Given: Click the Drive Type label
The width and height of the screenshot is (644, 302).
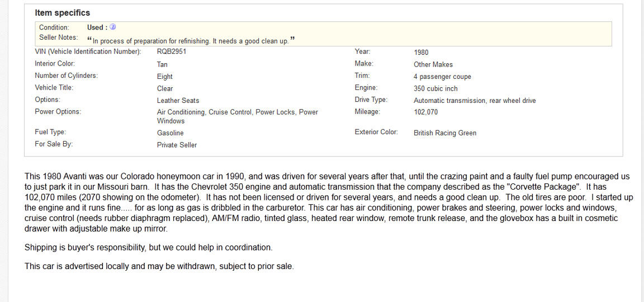Looking at the screenshot, I should pyautogui.click(x=371, y=100).
